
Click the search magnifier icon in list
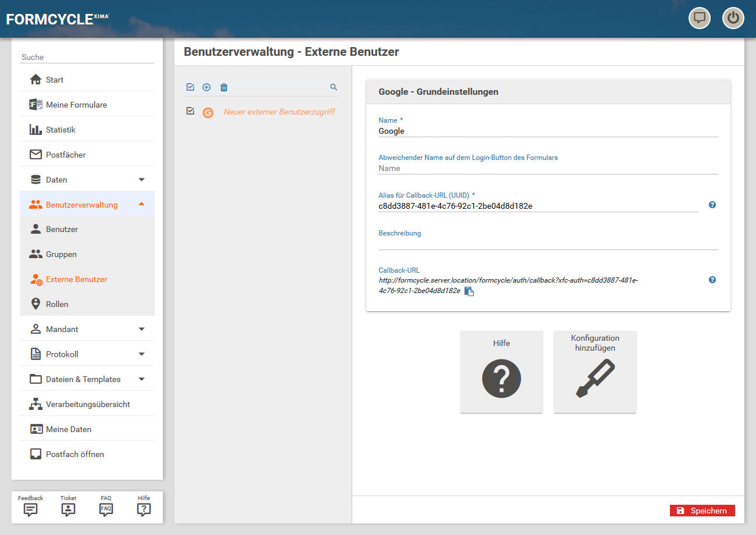coord(334,87)
